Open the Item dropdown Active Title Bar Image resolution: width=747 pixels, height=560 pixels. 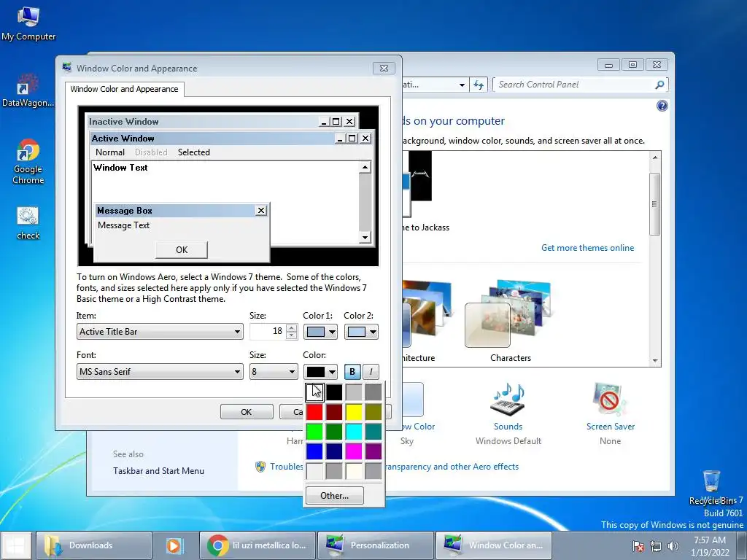tap(160, 332)
